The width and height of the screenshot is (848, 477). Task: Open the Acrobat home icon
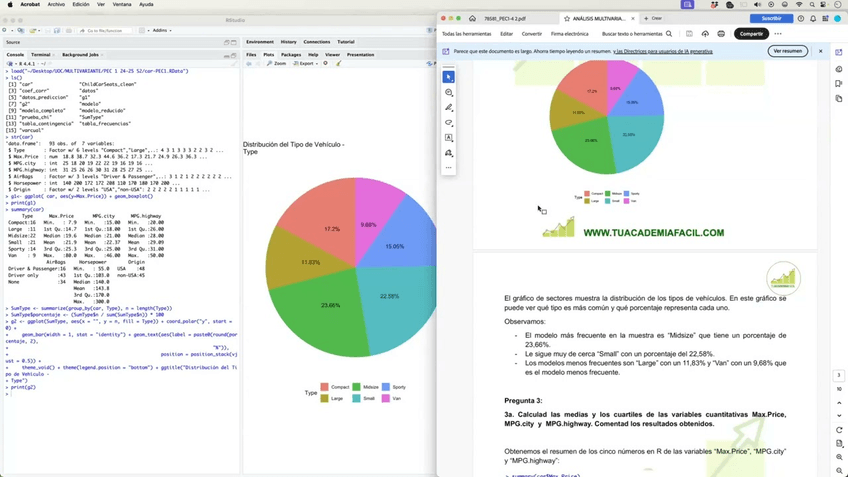pos(472,18)
